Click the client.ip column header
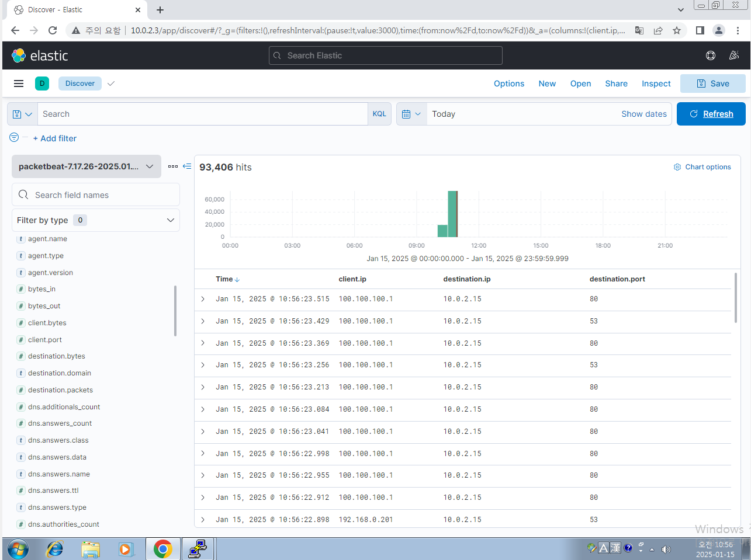Viewport: 751px width, 560px height. tap(352, 279)
